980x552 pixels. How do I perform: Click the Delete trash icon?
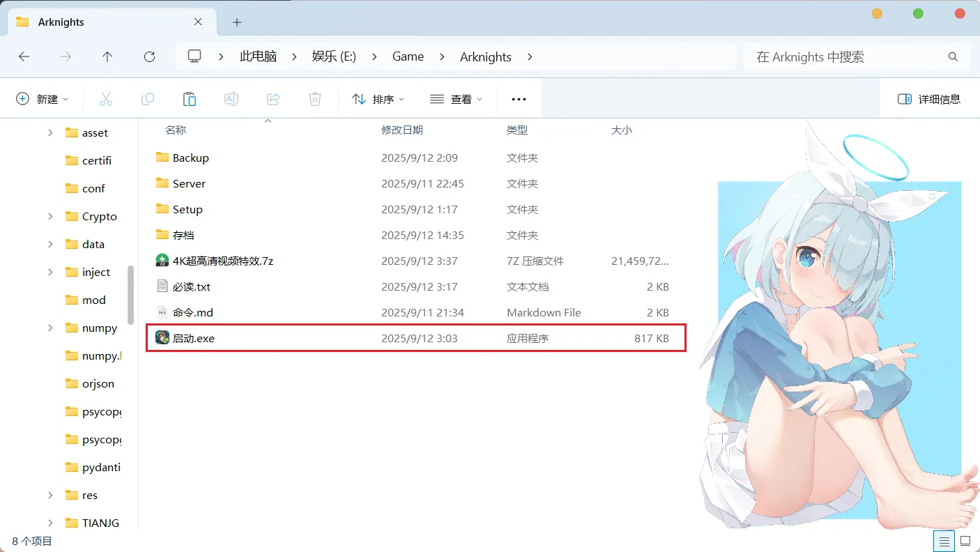315,98
